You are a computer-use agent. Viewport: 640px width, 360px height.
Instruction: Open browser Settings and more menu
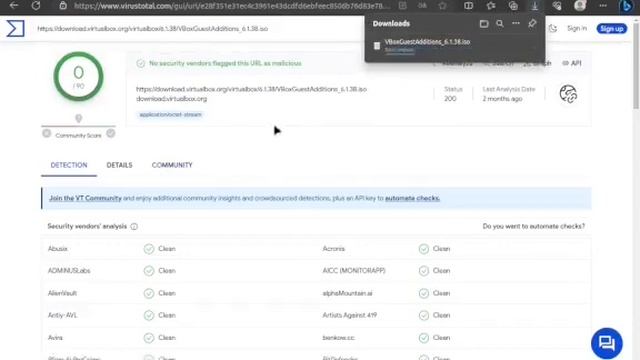point(603,6)
